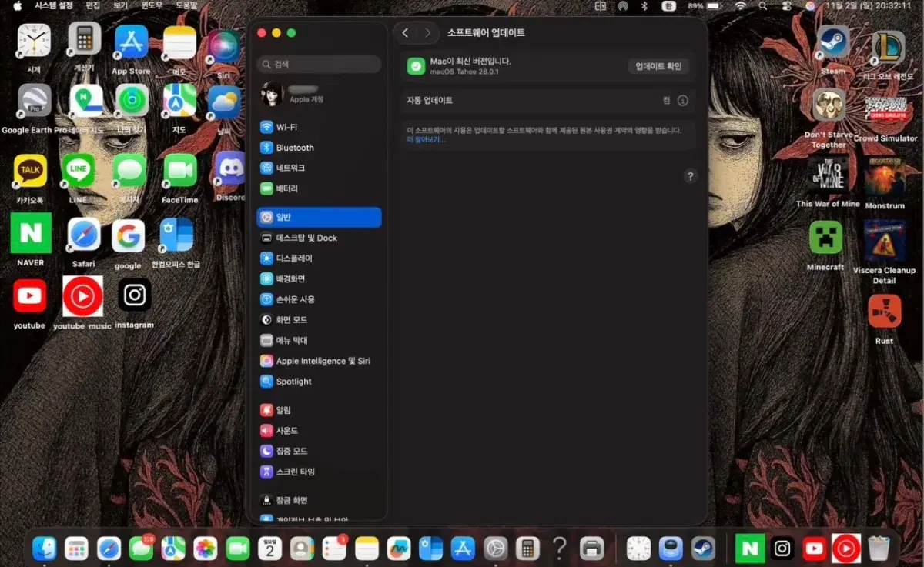The width and height of the screenshot is (924, 567).
Task: Open 윈도우 menu in menu bar
Action: coord(152,5)
